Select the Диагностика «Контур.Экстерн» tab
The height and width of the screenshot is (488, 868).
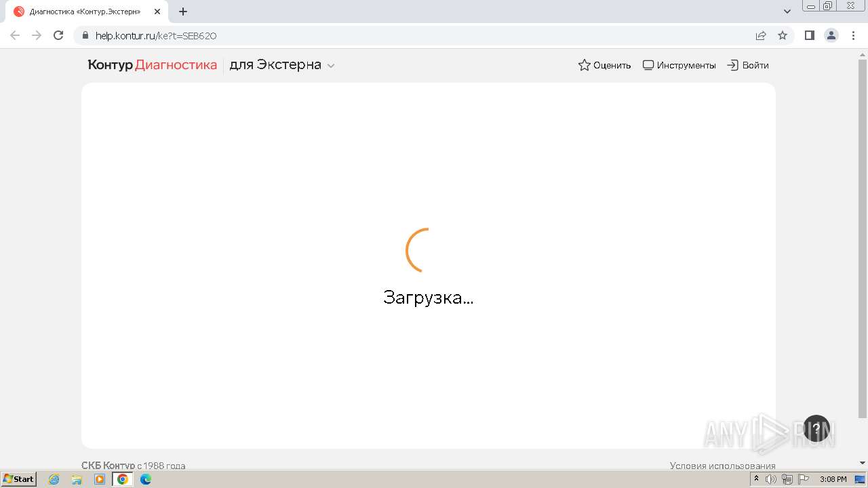(x=87, y=12)
